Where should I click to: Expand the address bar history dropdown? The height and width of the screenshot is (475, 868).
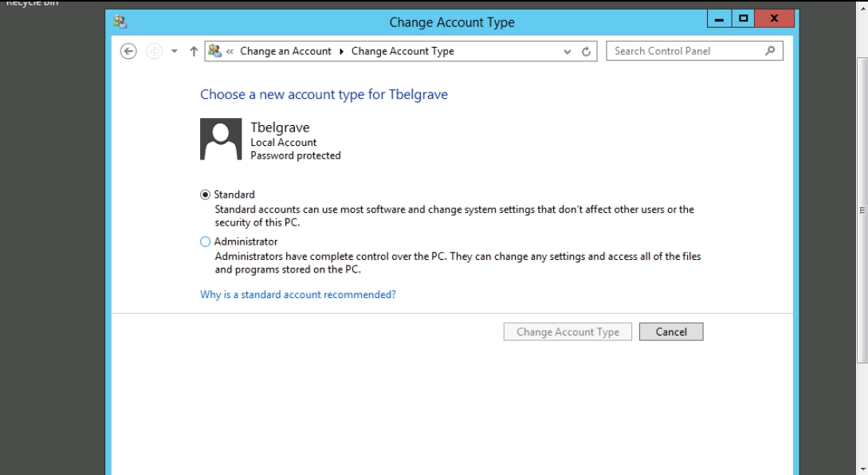click(x=568, y=52)
